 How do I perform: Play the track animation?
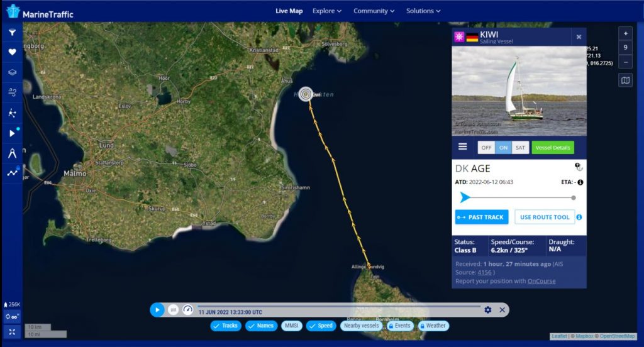(x=157, y=310)
